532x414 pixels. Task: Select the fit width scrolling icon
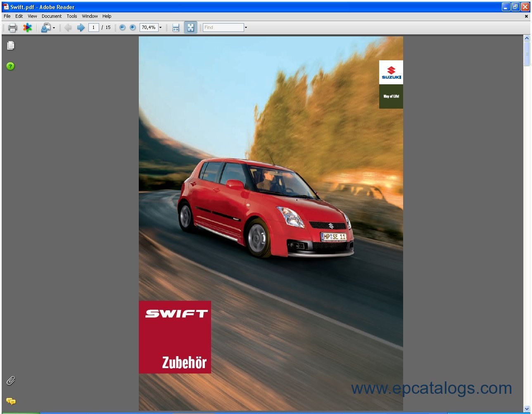click(x=176, y=28)
